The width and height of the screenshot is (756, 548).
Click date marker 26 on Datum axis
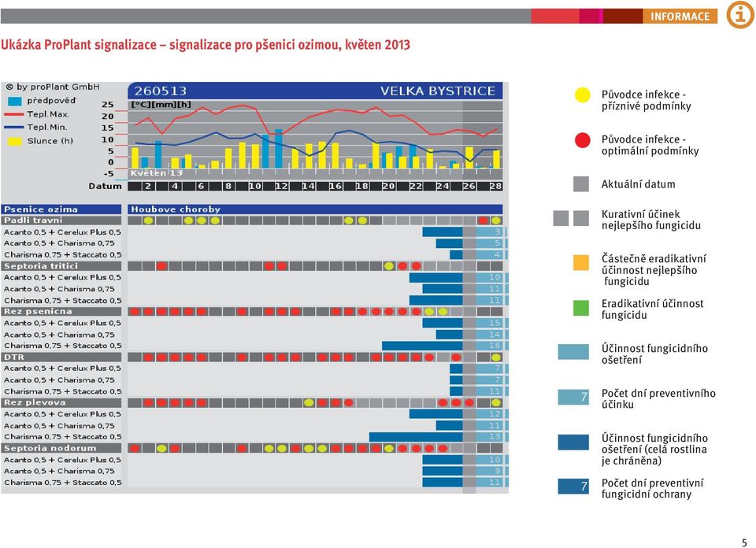tap(469, 186)
